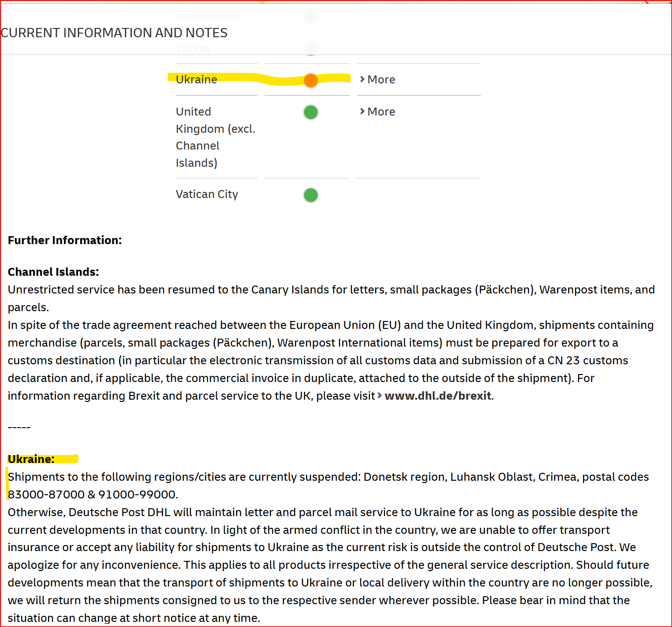The image size is (672, 627).
Task: Click the faded status dot beside Turkey
Action: point(311,48)
